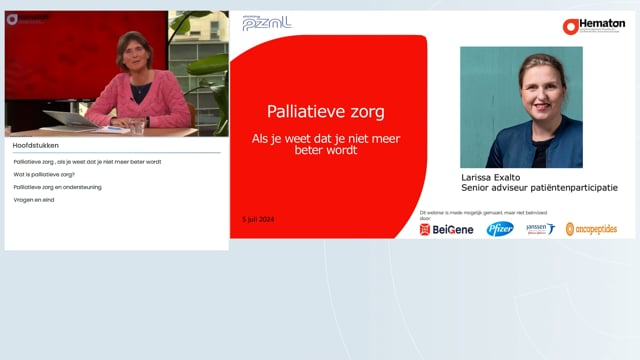Jump to chapter 'Palliatieve zorg, als je weet dat je niet meer beter wordt'
The height and width of the screenshot is (360, 640).
click(x=87, y=162)
